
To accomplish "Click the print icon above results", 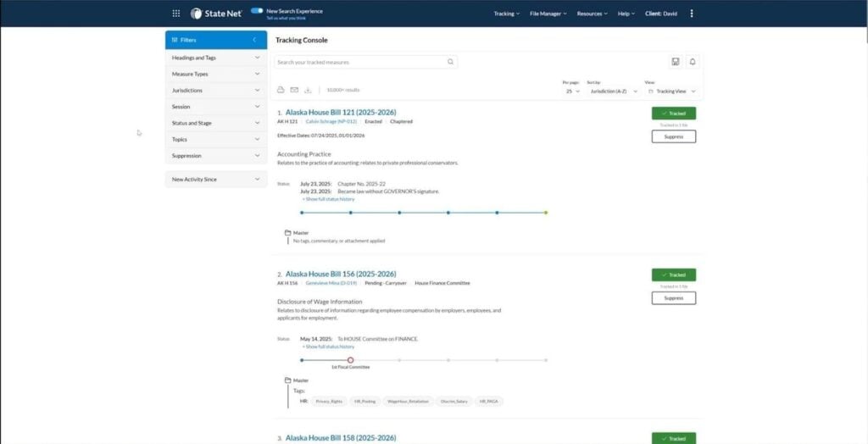I will click(281, 90).
